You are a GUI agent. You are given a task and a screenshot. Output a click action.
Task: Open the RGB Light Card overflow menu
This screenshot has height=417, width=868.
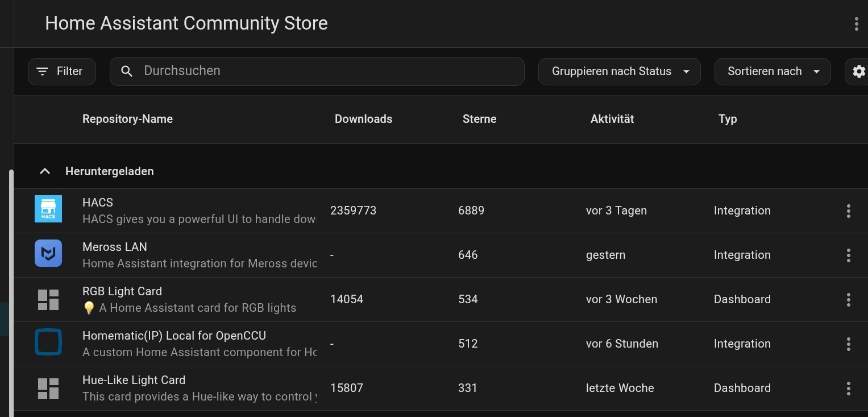pyautogui.click(x=848, y=299)
